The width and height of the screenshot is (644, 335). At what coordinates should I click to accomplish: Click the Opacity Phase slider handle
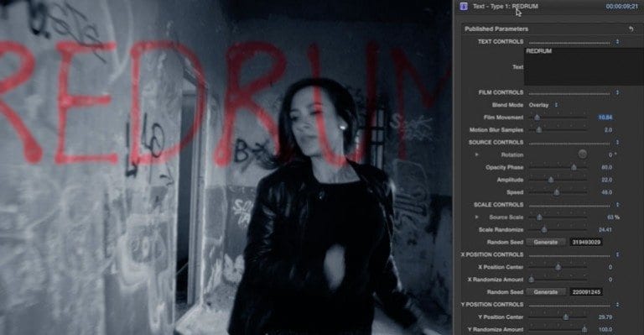[x=574, y=167]
